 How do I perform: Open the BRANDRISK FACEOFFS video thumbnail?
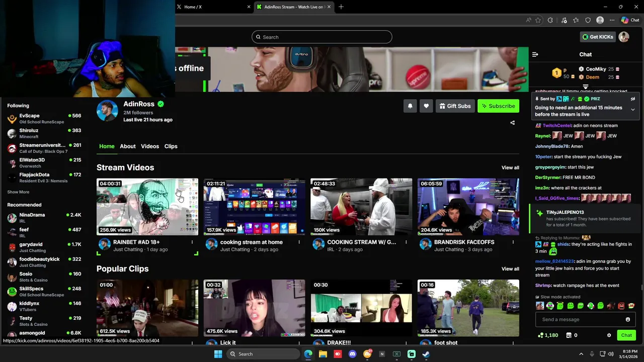[468, 207]
